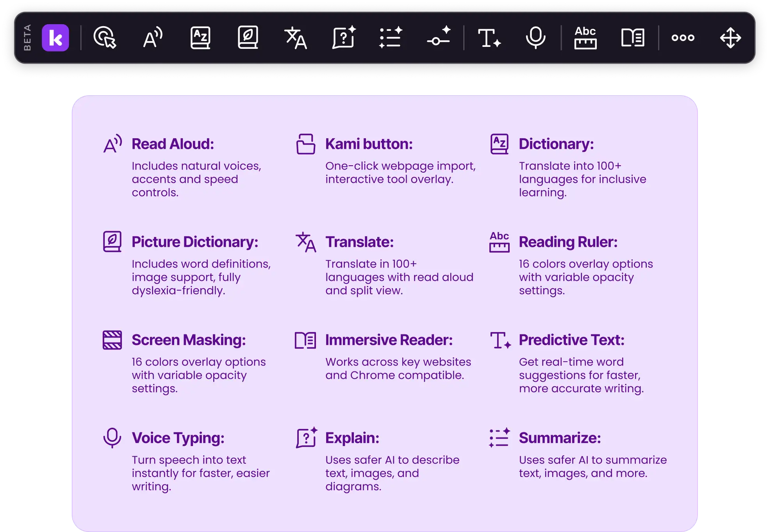Select the 'Predictive Text:' heading
This screenshot has width=769, height=532.
click(x=571, y=340)
